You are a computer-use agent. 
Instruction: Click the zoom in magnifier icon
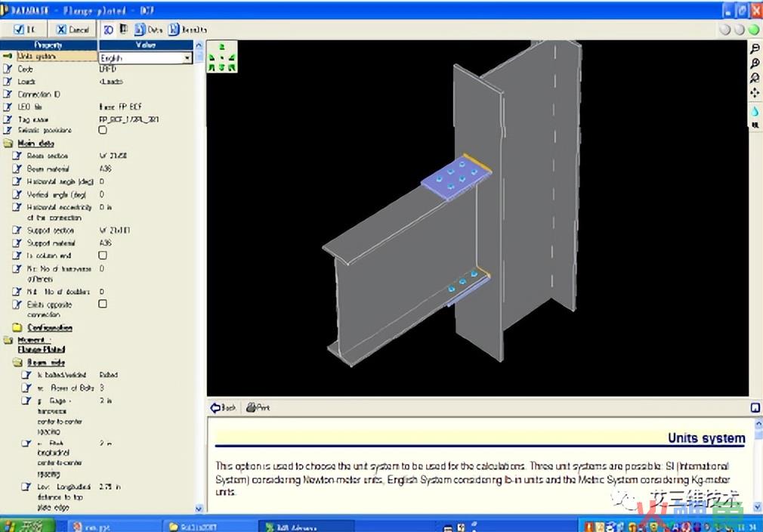(755, 63)
